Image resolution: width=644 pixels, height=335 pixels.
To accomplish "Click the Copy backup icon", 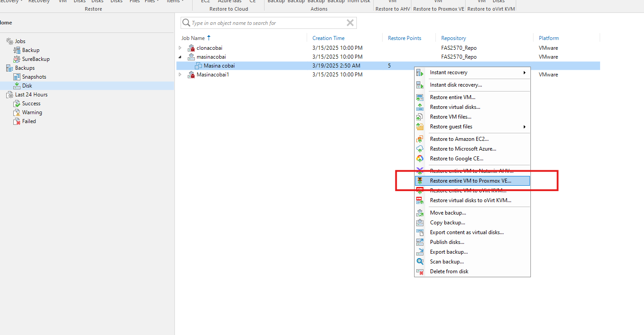I will pyautogui.click(x=420, y=223).
